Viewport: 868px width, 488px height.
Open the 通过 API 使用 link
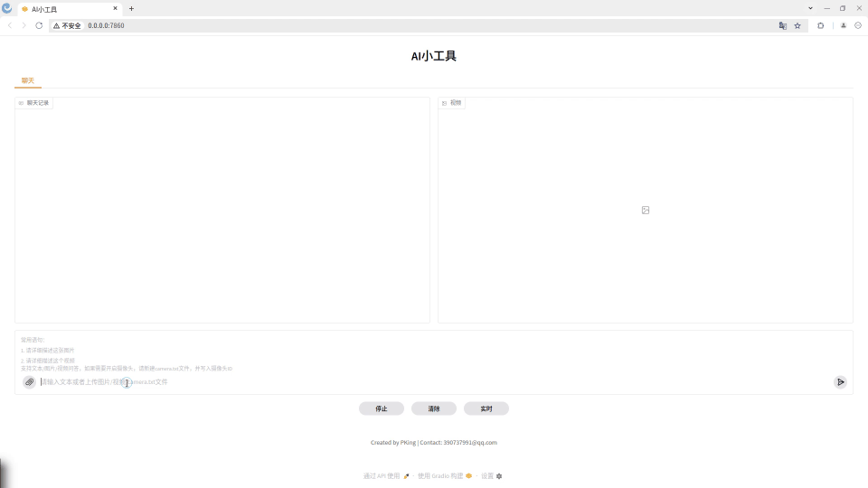[x=386, y=476]
